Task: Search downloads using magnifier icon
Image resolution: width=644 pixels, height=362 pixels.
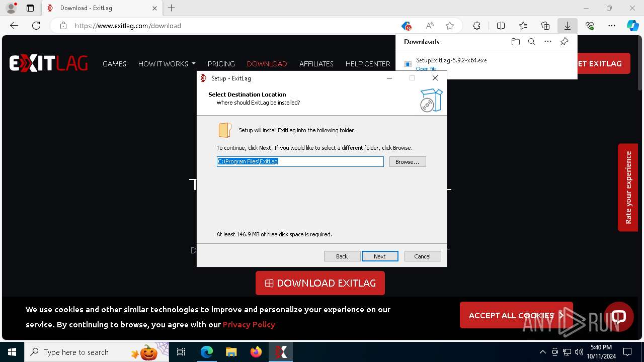Action: coord(531,42)
